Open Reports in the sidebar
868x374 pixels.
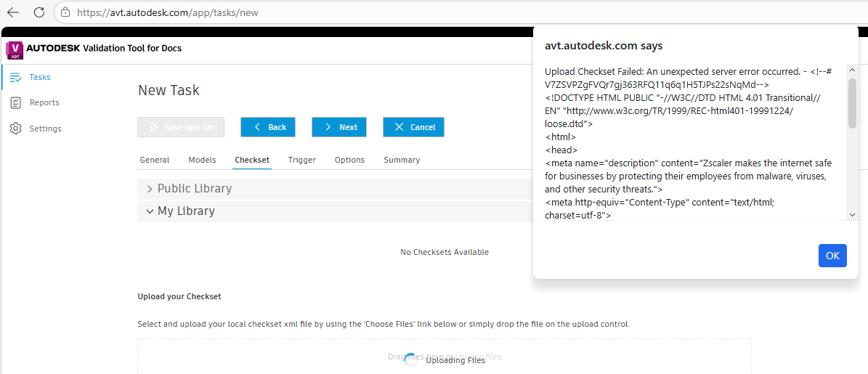(44, 103)
